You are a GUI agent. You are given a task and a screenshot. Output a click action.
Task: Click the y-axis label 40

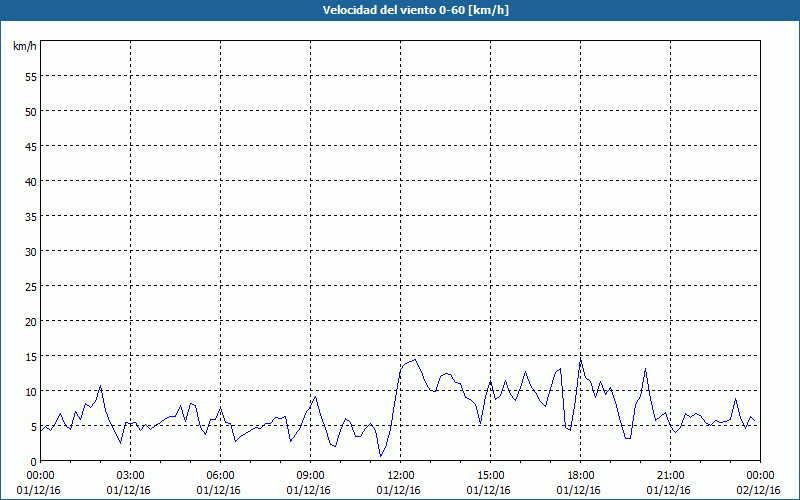click(x=31, y=182)
